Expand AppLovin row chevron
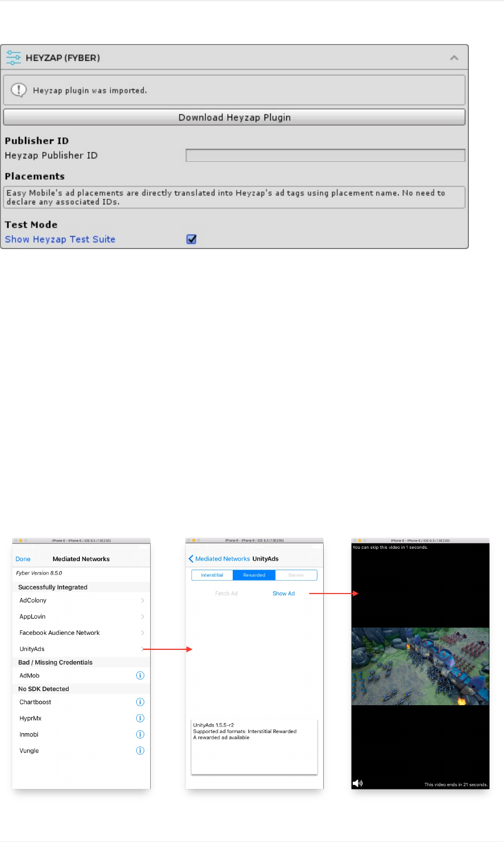 click(142, 616)
